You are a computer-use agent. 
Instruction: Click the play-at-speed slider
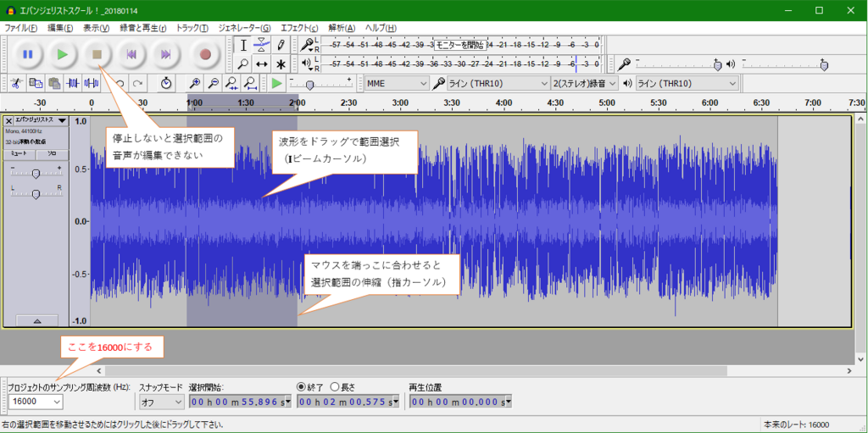(x=321, y=84)
